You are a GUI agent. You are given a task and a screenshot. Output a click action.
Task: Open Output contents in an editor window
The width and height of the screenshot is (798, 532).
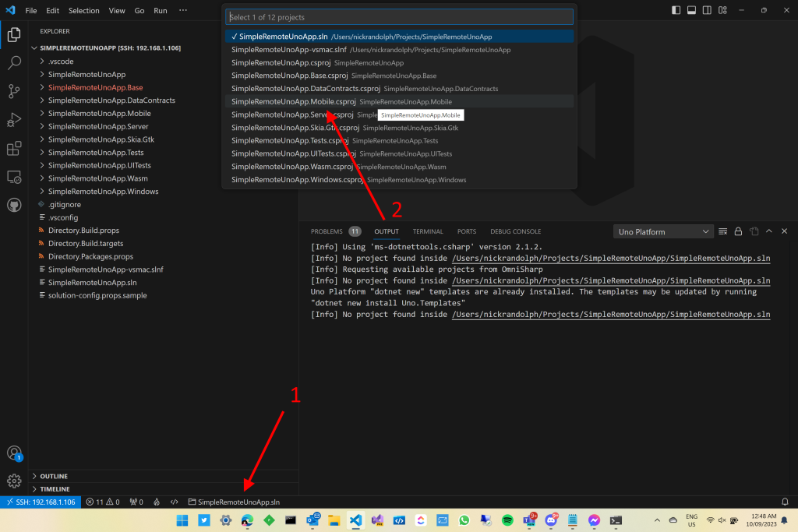click(754, 231)
